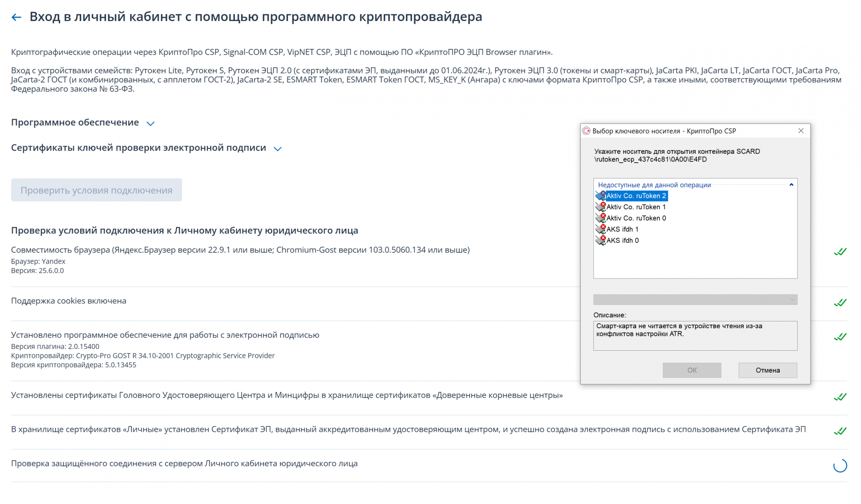Click the Криптопровайдер: Crypto-Pro GOST text line
Viewport: 861px width, 504px height.
[x=143, y=356]
